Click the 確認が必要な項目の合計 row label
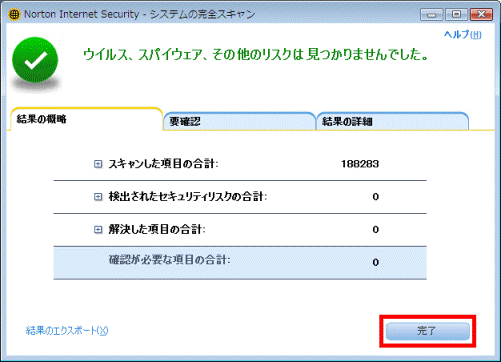The image size is (501, 362). pyautogui.click(x=170, y=260)
